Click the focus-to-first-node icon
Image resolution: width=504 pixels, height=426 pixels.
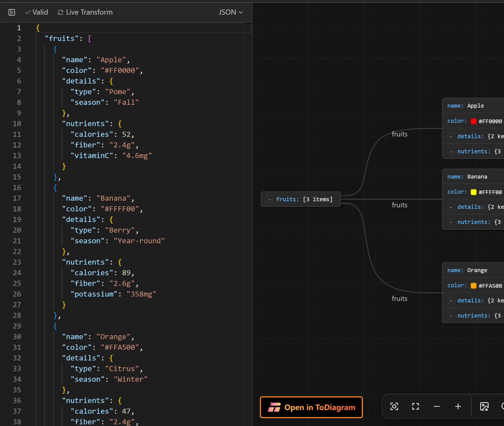point(394,406)
